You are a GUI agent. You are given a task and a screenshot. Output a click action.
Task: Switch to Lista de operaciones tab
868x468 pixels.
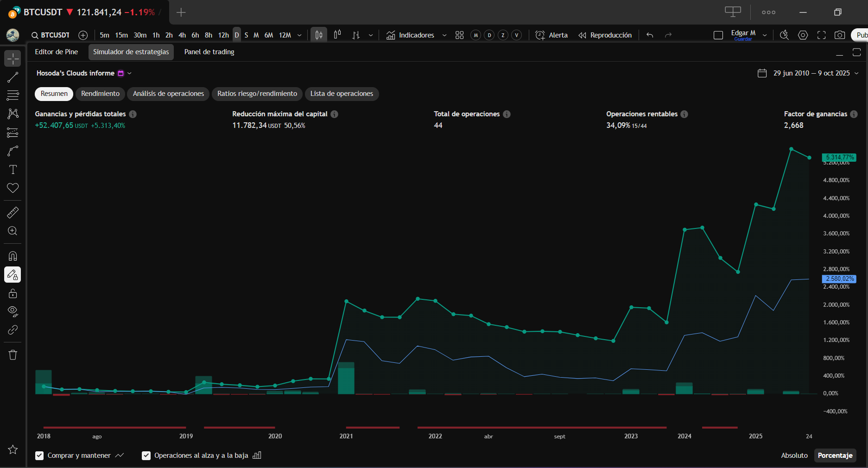tap(342, 94)
